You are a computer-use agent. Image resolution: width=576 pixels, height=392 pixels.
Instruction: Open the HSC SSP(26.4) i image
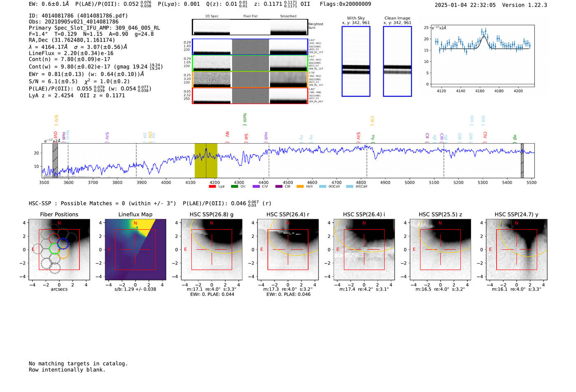coord(364,249)
